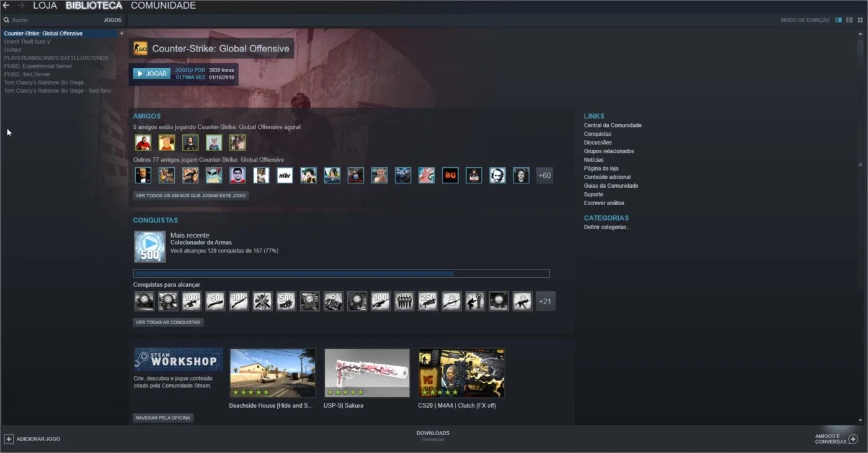The image size is (868, 453).
Task: Select Grand Theft Auto V in library
Action: point(27,42)
